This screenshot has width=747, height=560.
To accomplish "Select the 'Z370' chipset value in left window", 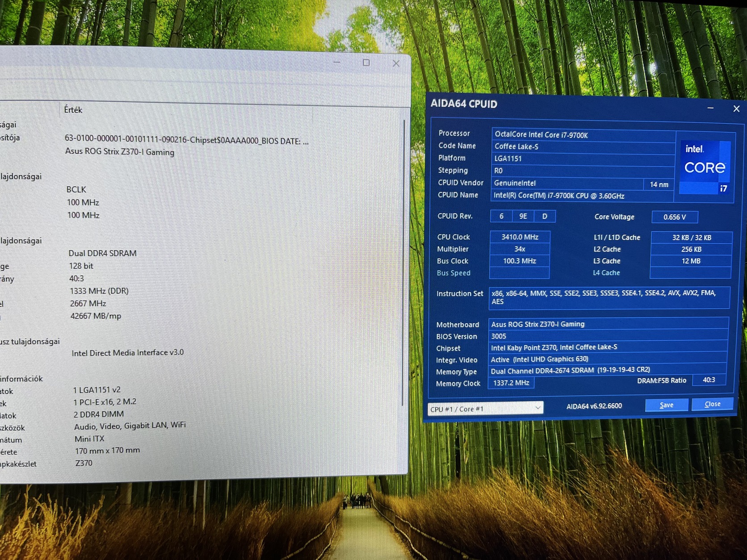I will (x=84, y=463).
